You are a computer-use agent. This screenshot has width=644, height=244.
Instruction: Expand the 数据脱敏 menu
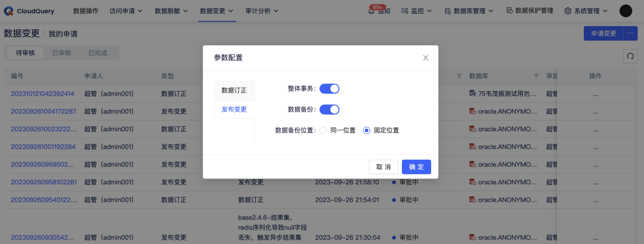pos(171,11)
